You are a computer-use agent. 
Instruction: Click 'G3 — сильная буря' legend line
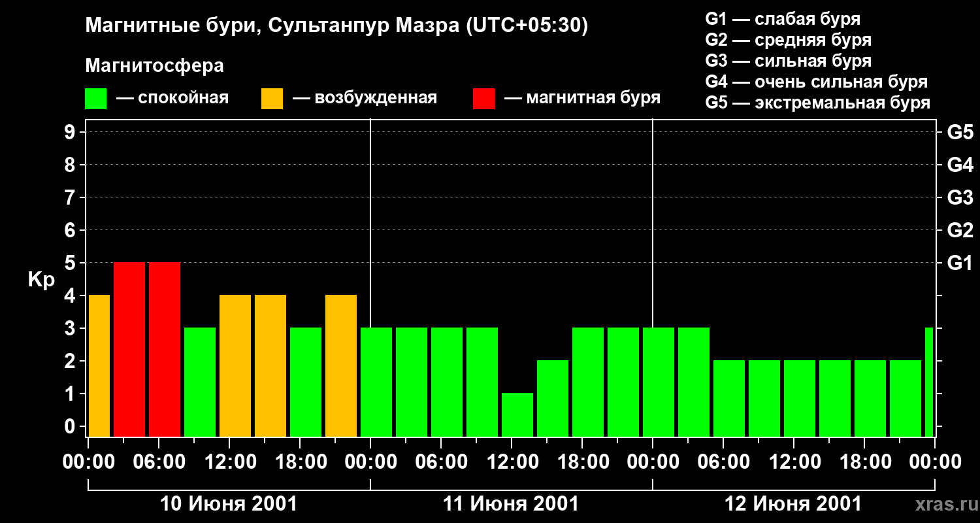click(789, 61)
